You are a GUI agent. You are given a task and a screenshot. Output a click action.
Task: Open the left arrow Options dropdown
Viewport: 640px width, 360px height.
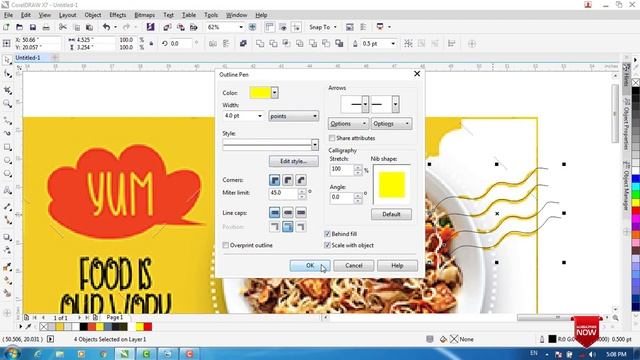tap(348, 123)
